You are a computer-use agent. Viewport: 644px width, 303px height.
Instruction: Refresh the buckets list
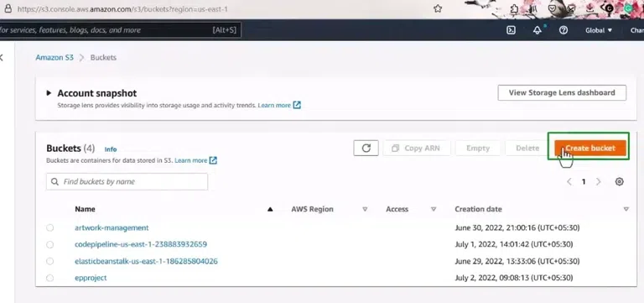(x=366, y=149)
